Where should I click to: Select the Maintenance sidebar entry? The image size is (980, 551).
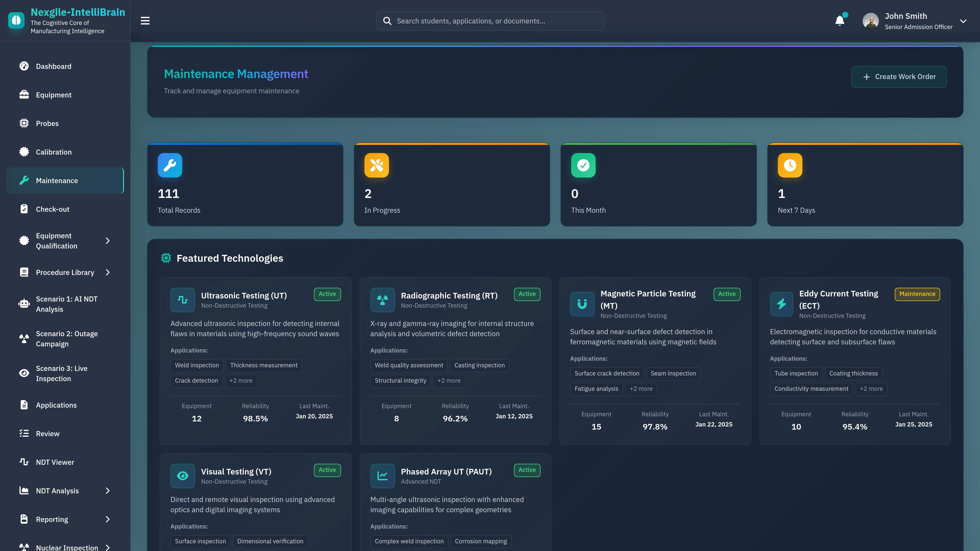pyautogui.click(x=57, y=181)
